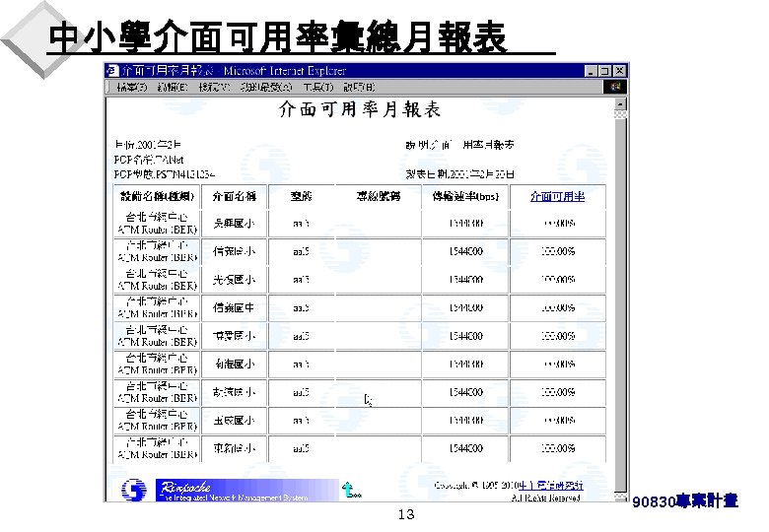Image resolution: width=769 pixels, height=532 pixels.
Task: Click the slide title 中小學介面可用率彙總月報表
Action: [277, 36]
